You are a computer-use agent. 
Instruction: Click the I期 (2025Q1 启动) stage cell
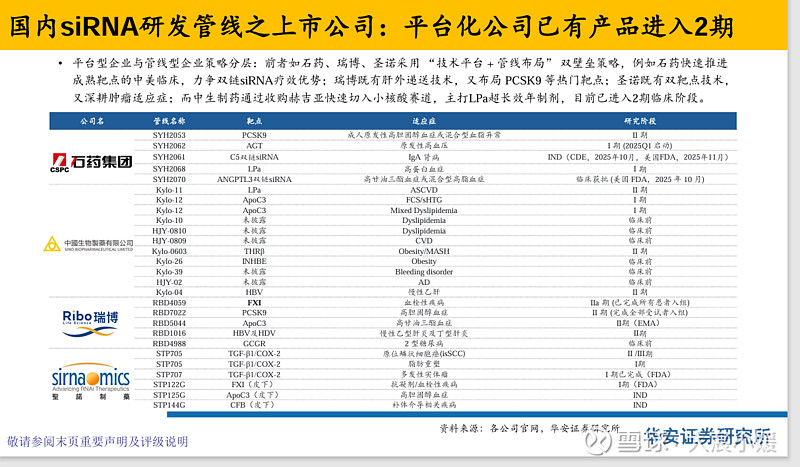(x=640, y=146)
